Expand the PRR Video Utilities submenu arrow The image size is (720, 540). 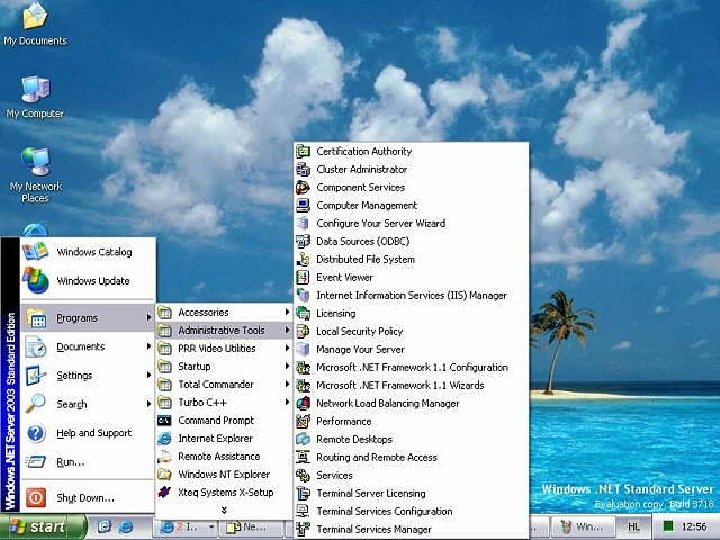(287, 348)
